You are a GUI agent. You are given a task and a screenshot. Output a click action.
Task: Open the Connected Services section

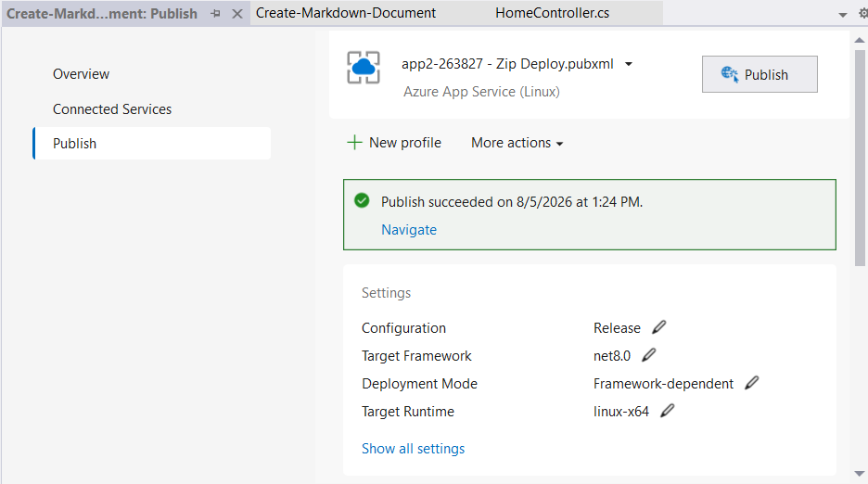click(x=112, y=109)
